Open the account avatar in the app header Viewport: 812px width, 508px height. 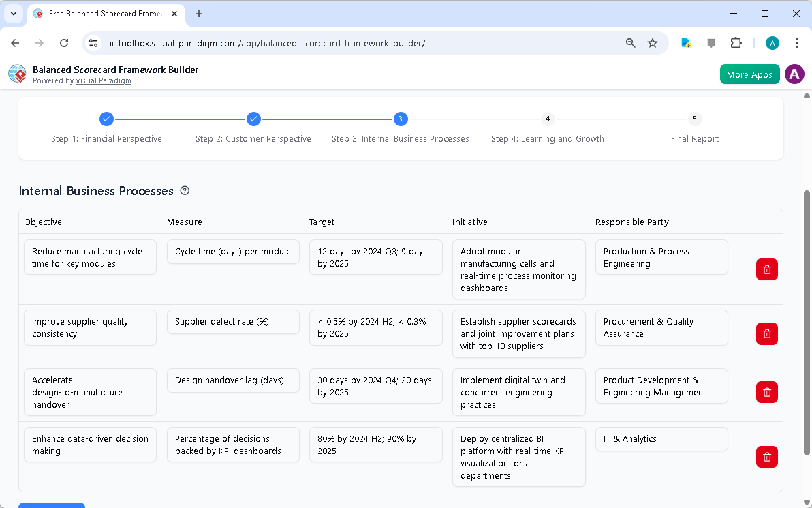point(794,74)
